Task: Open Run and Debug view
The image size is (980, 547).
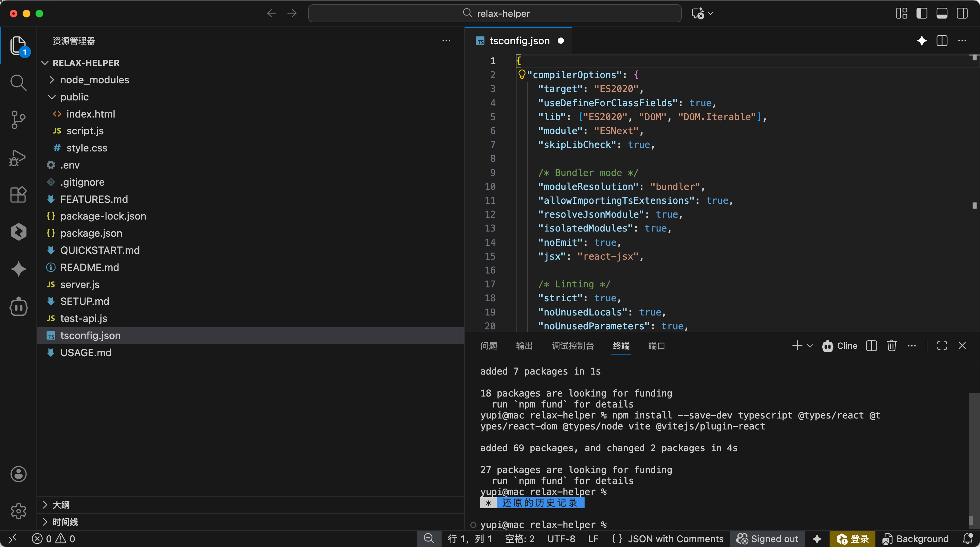Action: point(18,157)
